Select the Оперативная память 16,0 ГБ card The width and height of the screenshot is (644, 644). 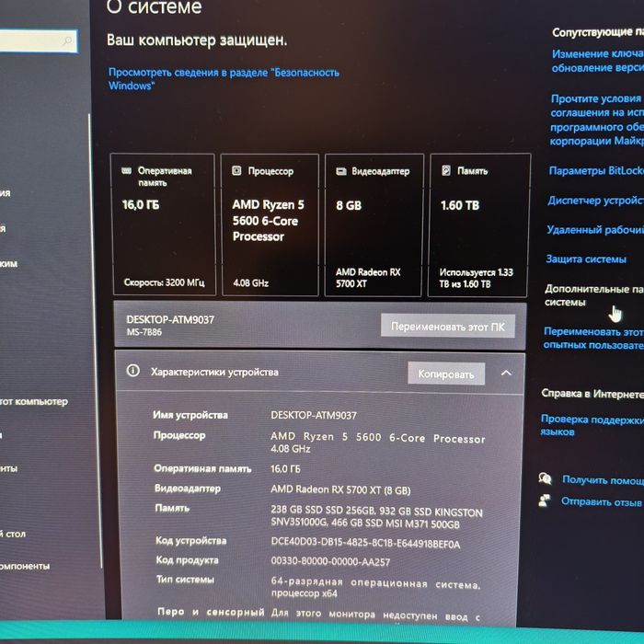click(x=163, y=224)
